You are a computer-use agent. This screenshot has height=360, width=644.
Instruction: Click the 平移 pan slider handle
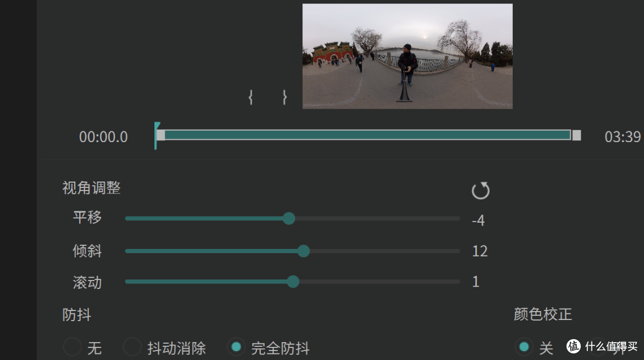(x=289, y=219)
